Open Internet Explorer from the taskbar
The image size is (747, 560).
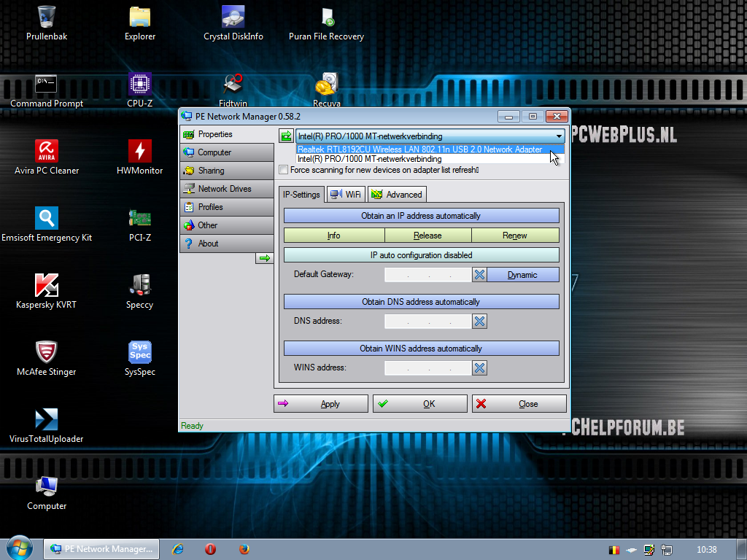pyautogui.click(x=178, y=549)
